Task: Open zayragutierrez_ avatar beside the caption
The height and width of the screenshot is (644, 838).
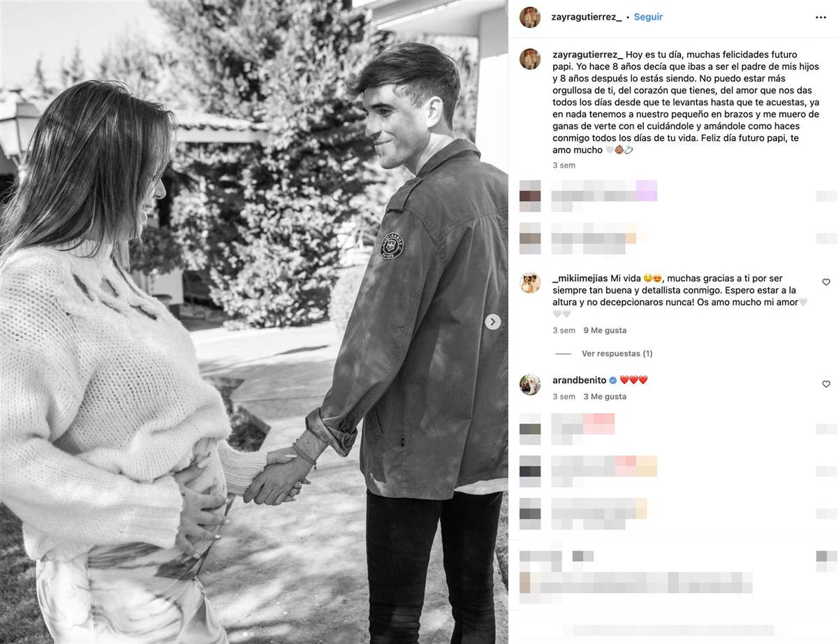Action: click(x=530, y=59)
